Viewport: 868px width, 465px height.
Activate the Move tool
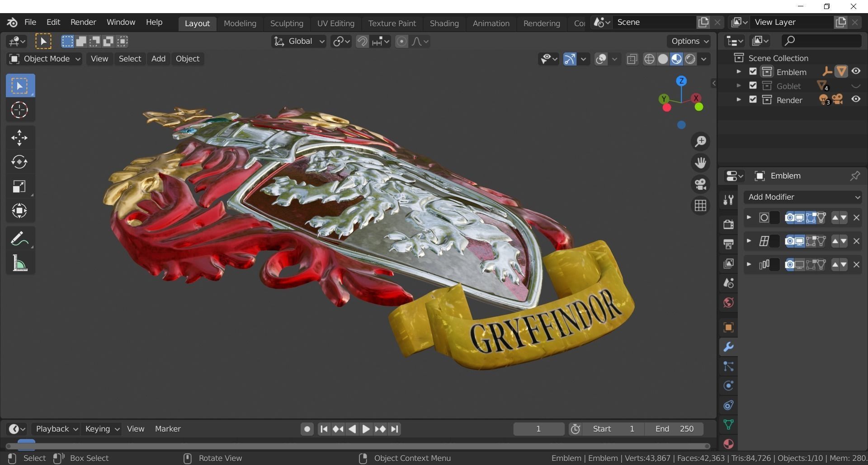click(19, 138)
